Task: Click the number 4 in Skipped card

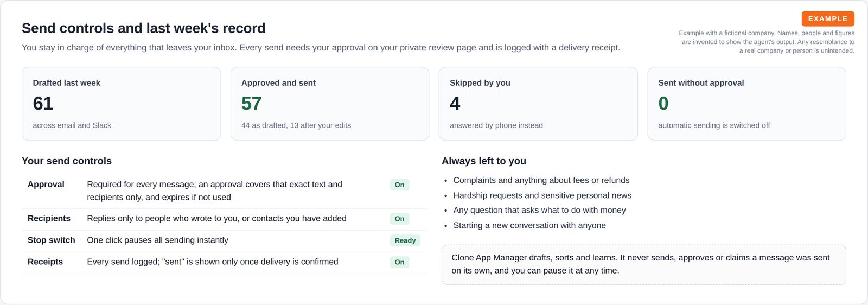Action: tap(455, 103)
